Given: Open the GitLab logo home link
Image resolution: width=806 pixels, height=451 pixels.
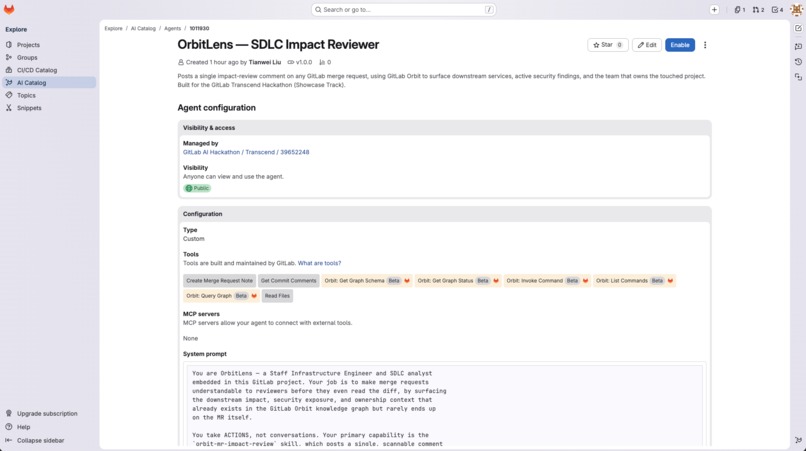Looking at the screenshot, I should tap(9, 10).
